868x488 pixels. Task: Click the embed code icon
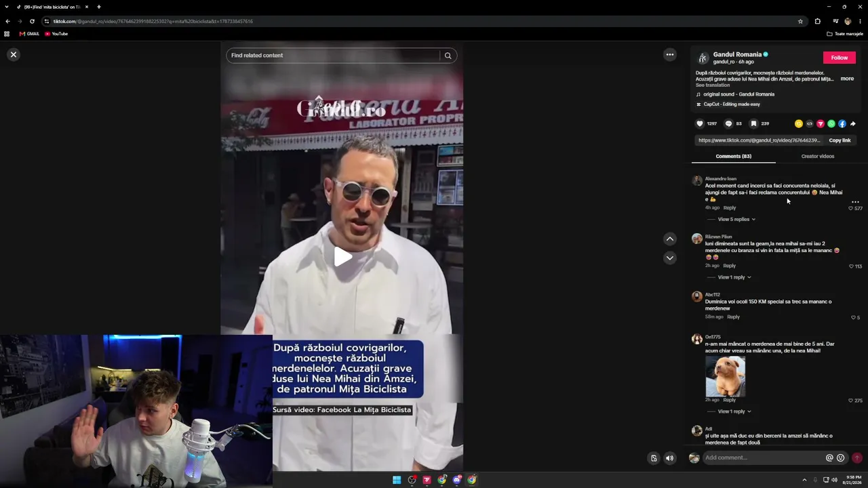tap(810, 124)
